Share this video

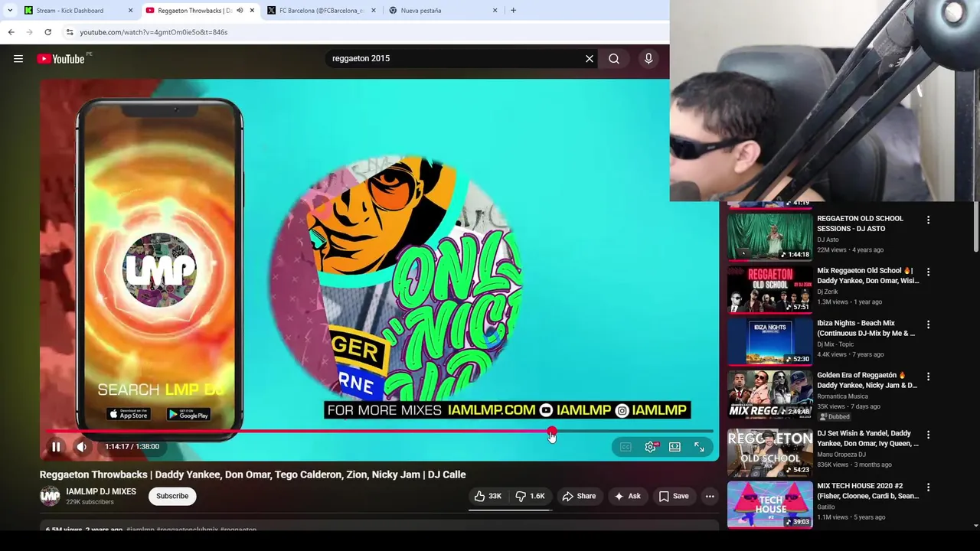click(x=579, y=496)
